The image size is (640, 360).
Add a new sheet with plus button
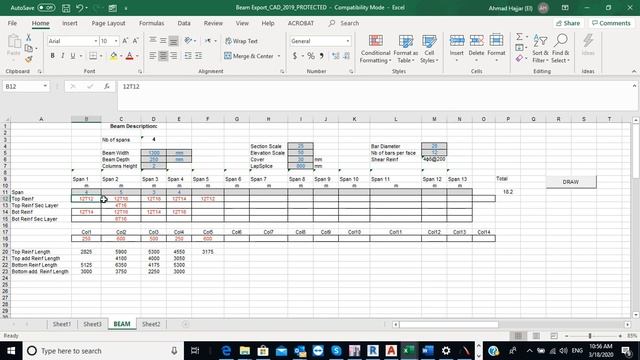186,324
